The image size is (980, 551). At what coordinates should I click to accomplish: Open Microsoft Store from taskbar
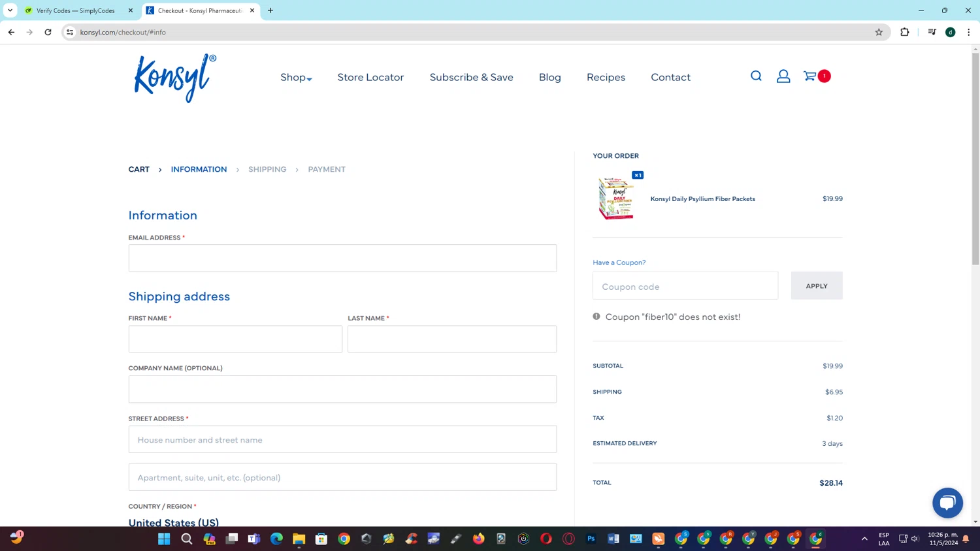click(x=321, y=539)
